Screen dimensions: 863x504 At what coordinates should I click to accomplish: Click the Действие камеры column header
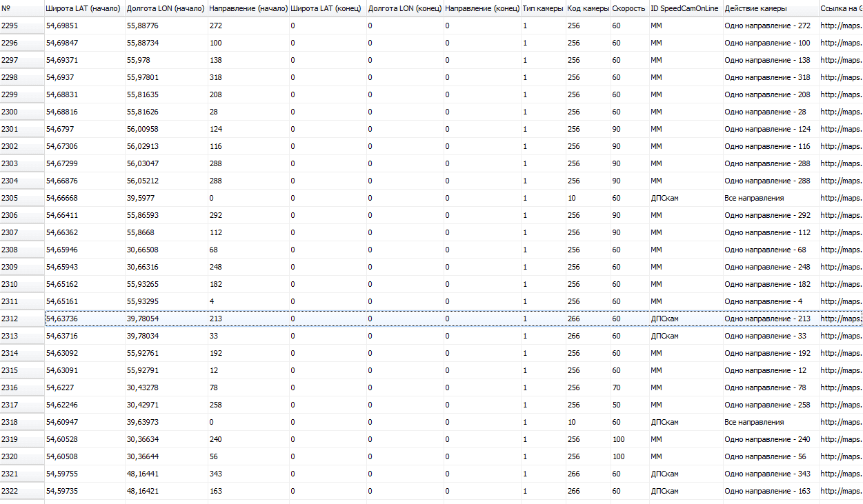pos(755,8)
